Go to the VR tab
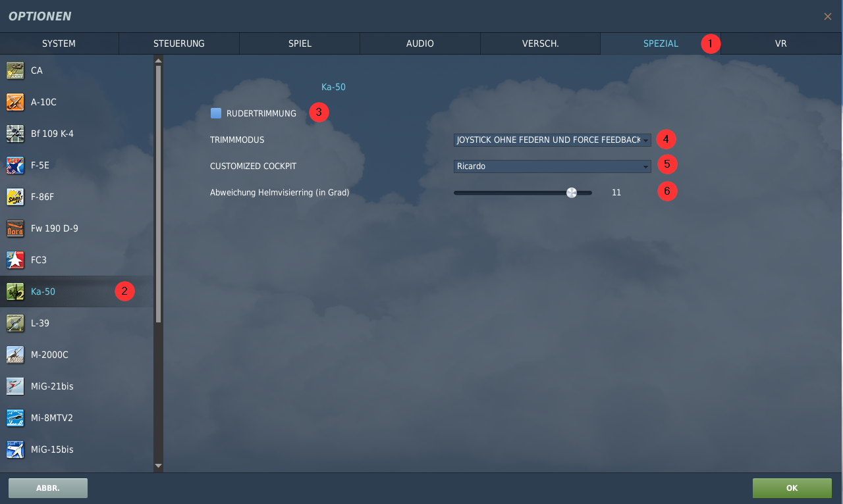The height and width of the screenshot is (504, 843). (781, 43)
